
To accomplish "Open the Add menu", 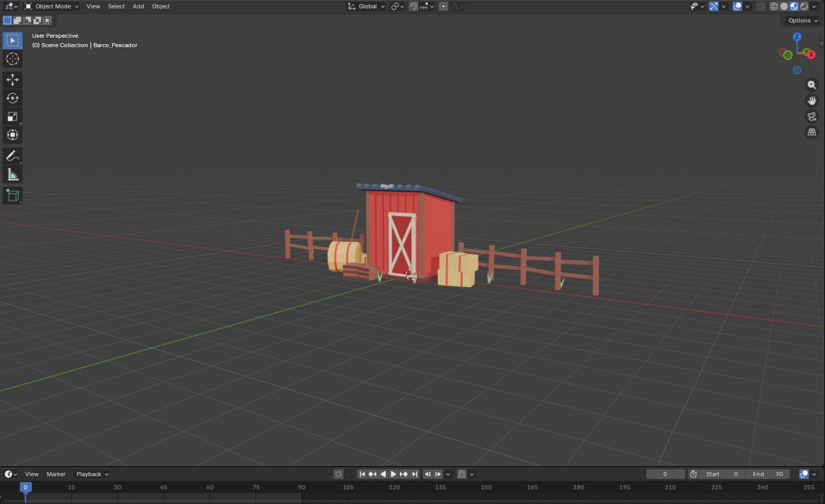I will click(139, 6).
